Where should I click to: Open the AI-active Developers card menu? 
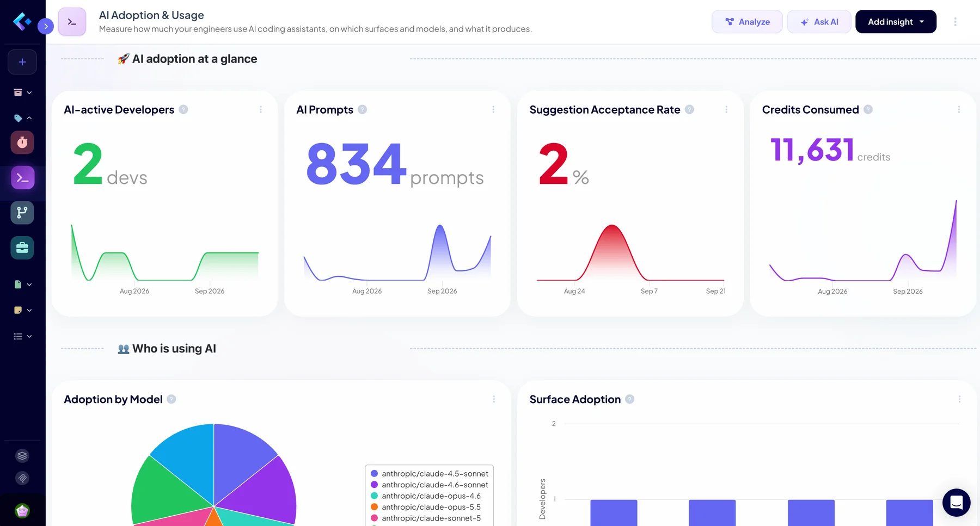[x=261, y=109]
